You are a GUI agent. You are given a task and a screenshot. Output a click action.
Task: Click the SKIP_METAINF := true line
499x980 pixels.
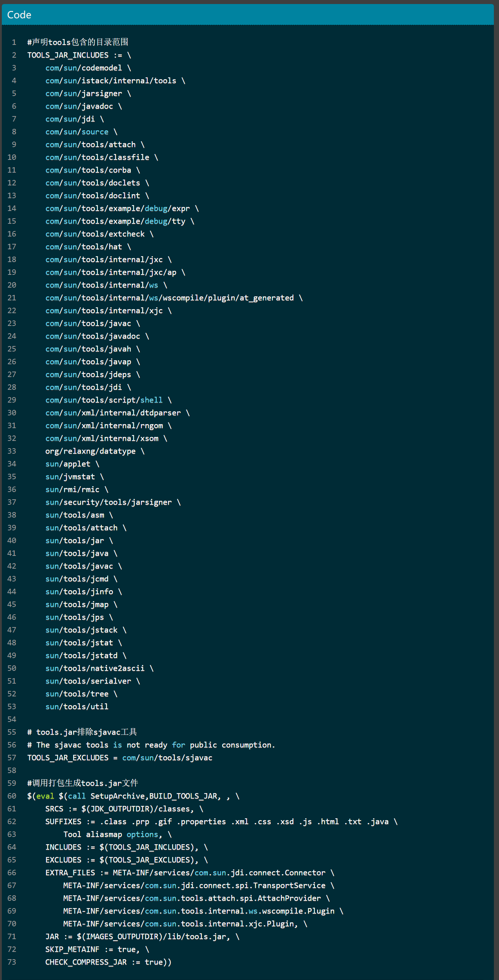point(98,950)
